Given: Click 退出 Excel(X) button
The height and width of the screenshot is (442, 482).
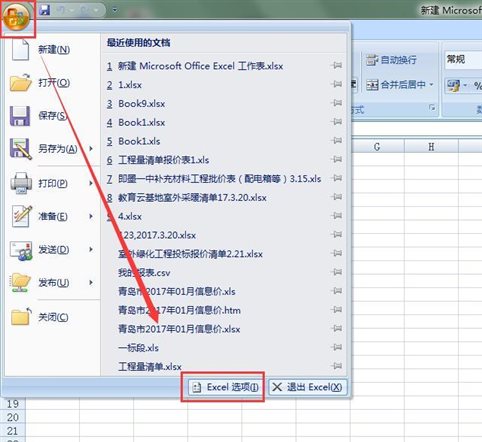Looking at the screenshot, I should [x=308, y=387].
